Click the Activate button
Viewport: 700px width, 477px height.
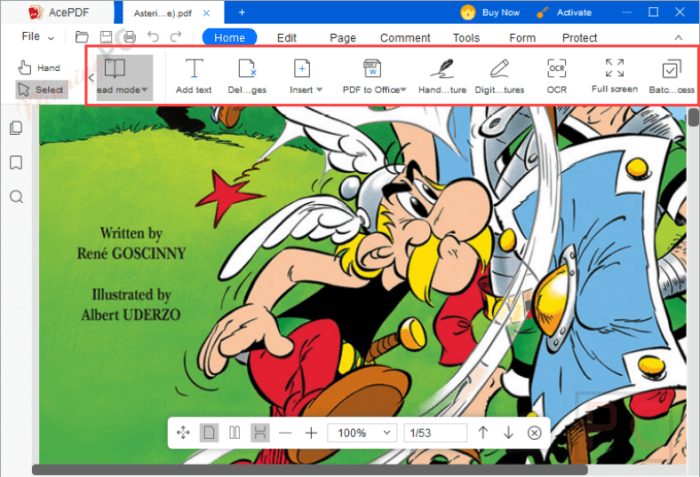coord(564,13)
